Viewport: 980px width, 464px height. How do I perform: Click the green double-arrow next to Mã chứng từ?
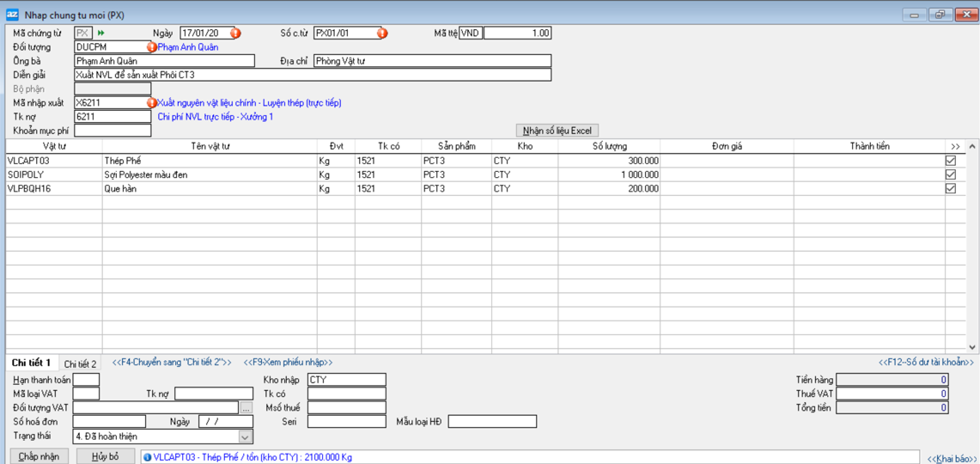[101, 34]
